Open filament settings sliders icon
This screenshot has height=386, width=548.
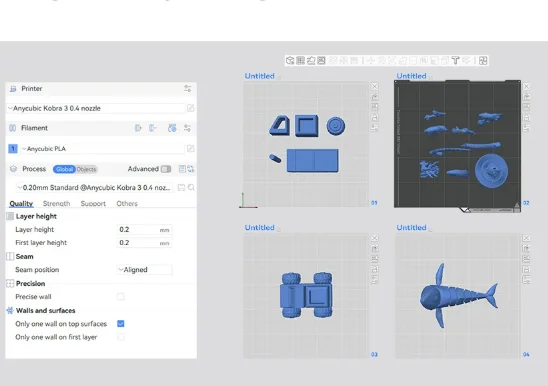(188, 128)
